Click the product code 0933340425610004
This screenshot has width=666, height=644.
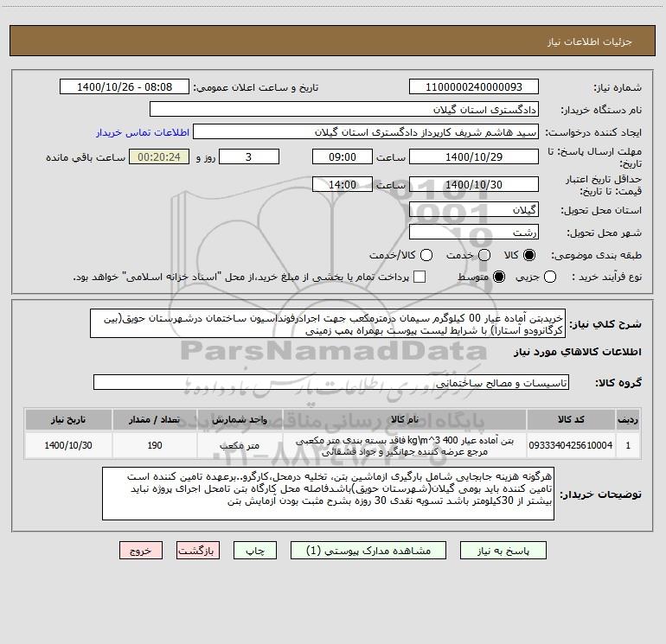click(x=571, y=445)
